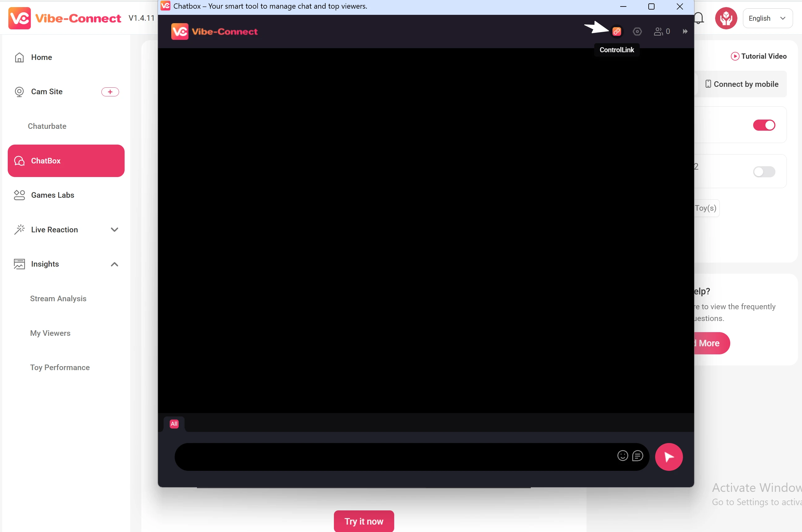
Task: Turn off the enabled pink toggle switch
Action: point(764,125)
